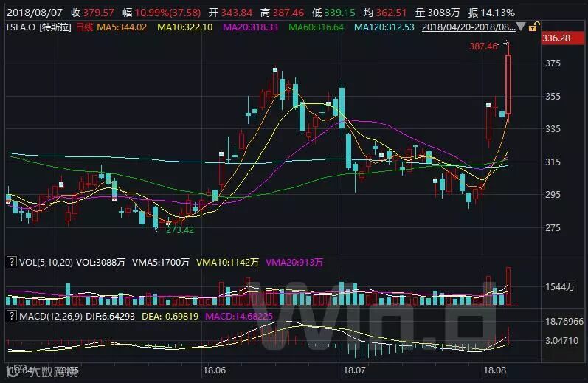Select the MACD:14.68225 value

click(239, 317)
